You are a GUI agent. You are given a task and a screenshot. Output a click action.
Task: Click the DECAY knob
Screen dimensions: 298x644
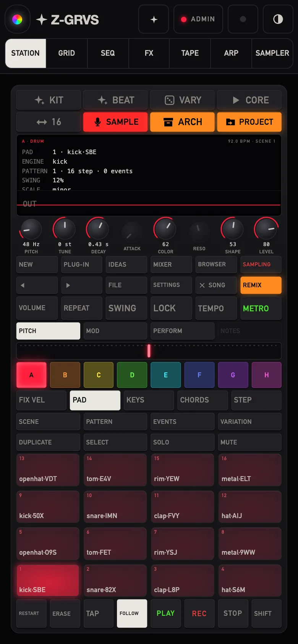click(x=98, y=229)
